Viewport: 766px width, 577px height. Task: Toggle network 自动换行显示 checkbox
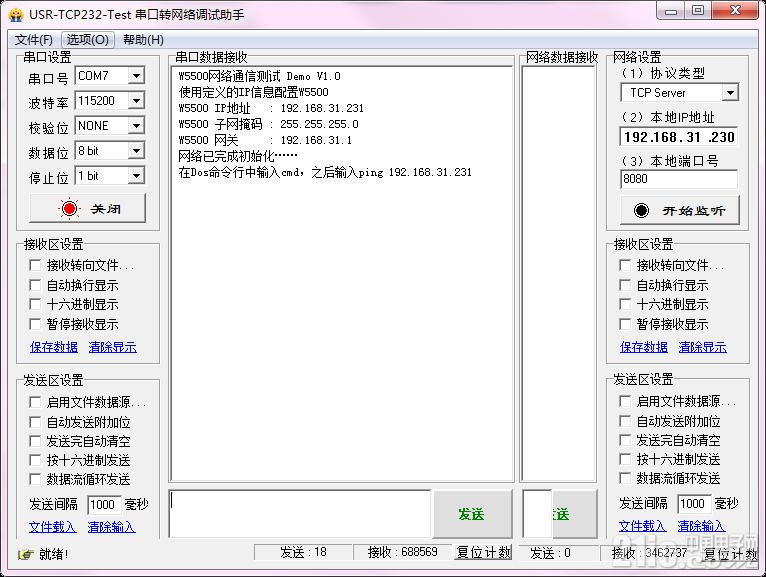(625, 285)
